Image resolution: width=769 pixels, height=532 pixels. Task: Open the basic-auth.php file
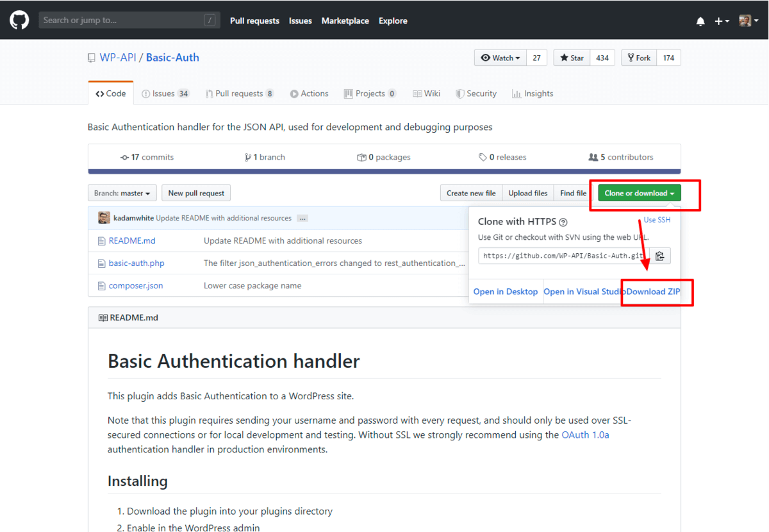pos(136,263)
